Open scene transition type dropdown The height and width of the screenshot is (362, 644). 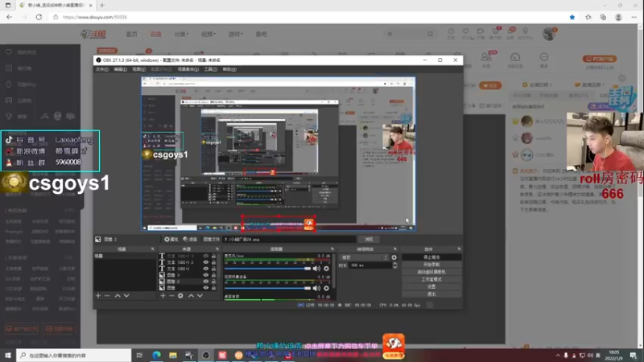[365, 257]
